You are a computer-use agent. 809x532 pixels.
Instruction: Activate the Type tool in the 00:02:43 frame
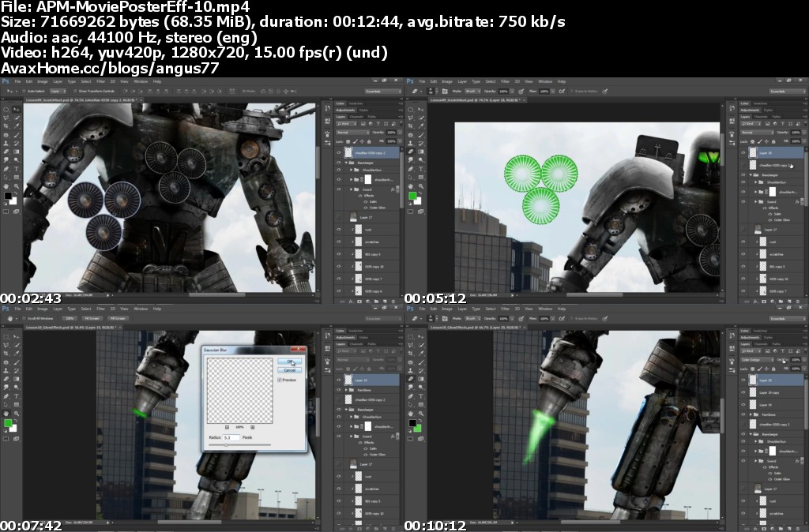pos(16,169)
